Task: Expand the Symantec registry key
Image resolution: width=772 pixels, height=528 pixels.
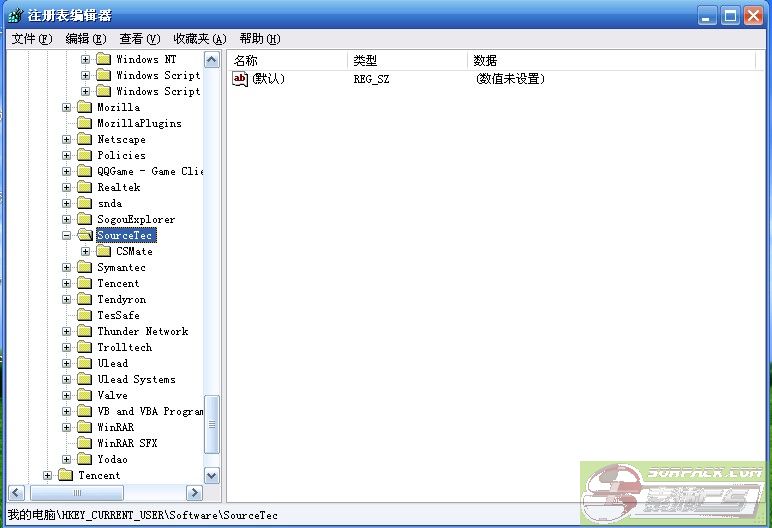Action: click(67, 268)
